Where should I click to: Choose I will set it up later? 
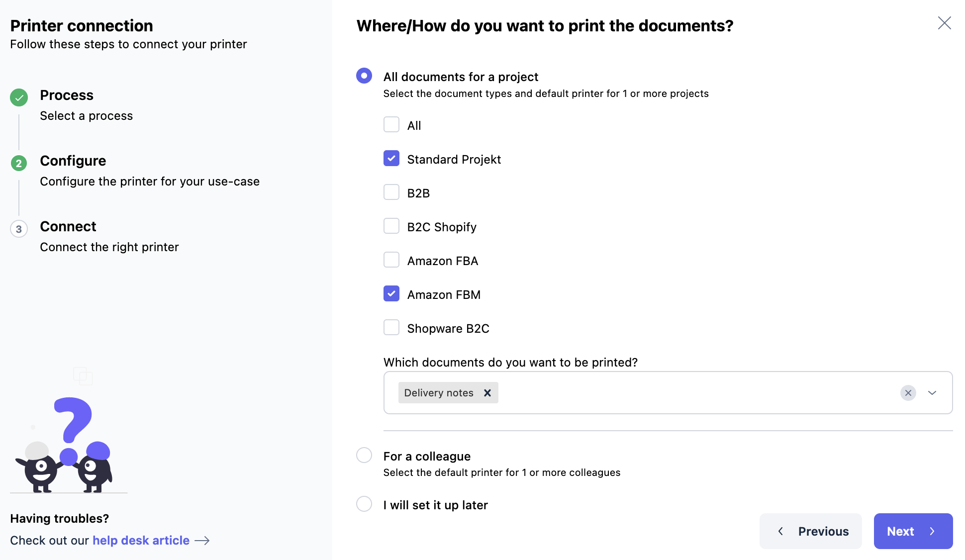click(364, 504)
